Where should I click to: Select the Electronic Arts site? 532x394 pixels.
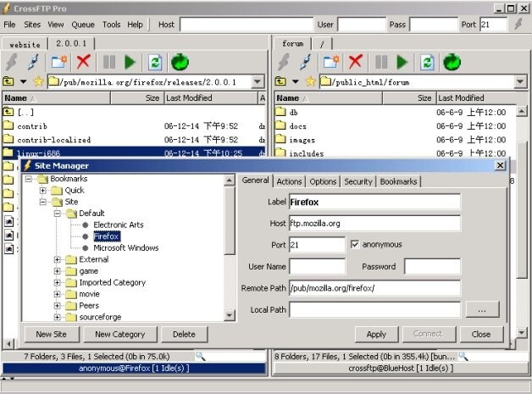tap(119, 225)
